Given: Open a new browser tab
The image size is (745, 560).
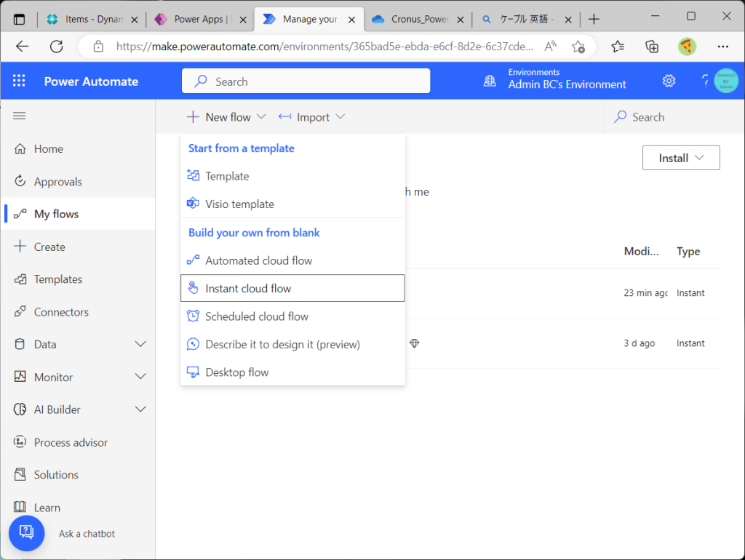Looking at the screenshot, I should click(x=594, y=19).
